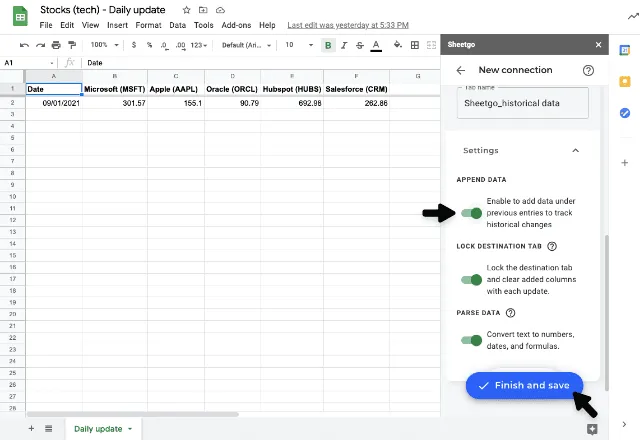Open the Daily update tab options arrow
This screenshot has height=440, width=640.
pyautogui.click(x=130, y=429)
